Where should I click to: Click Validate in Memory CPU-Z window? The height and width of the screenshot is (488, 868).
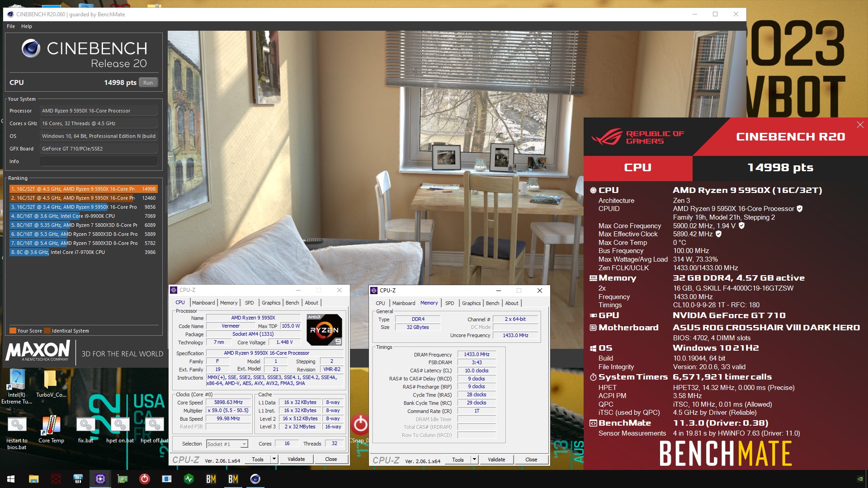click(496, 460)
